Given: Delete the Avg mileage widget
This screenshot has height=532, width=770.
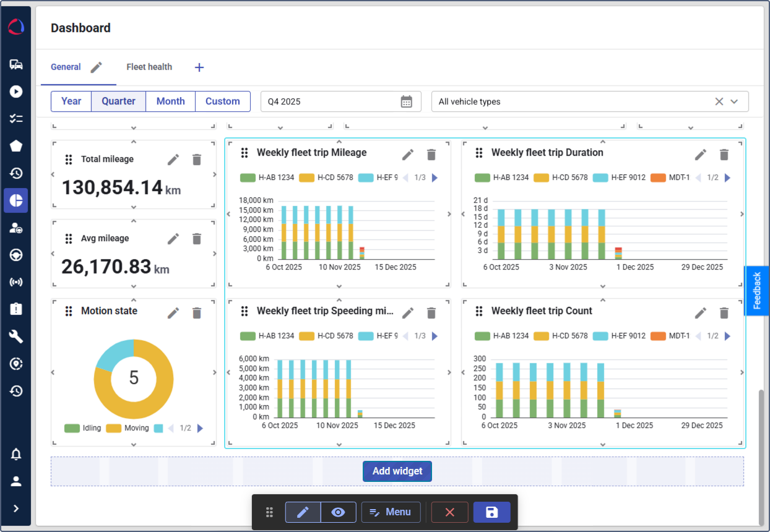Looking at the screenshot, I should [x=197, y=239].
